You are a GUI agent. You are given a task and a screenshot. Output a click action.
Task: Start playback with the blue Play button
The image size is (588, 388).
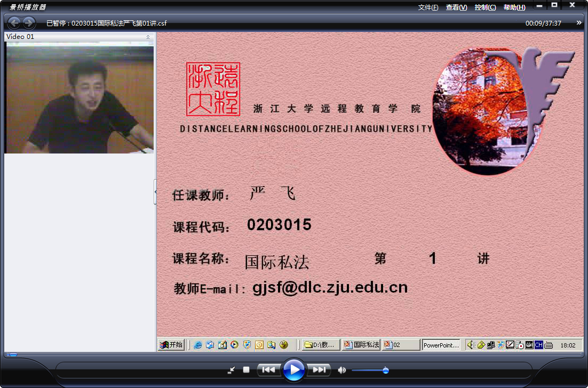tap(294, 370)
